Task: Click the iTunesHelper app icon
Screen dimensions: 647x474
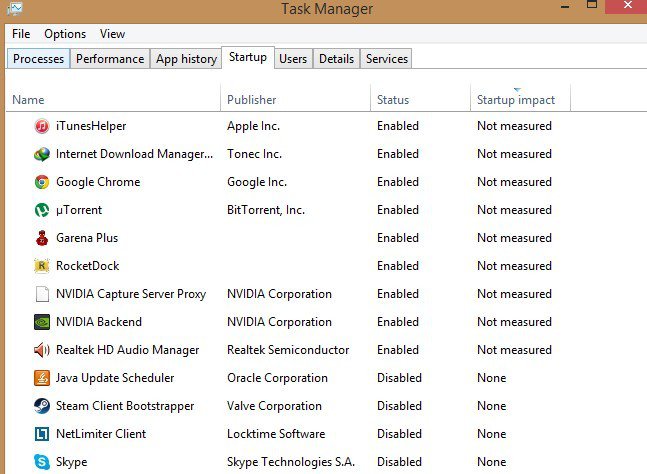Action: click(x=42, y=126)
